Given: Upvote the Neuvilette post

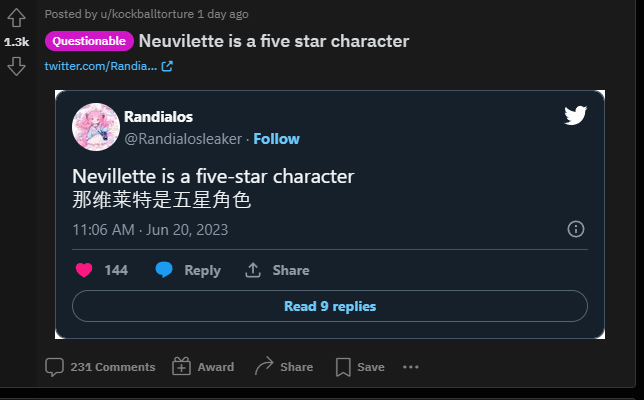Looking at the screenshot, I should [16, 17].
